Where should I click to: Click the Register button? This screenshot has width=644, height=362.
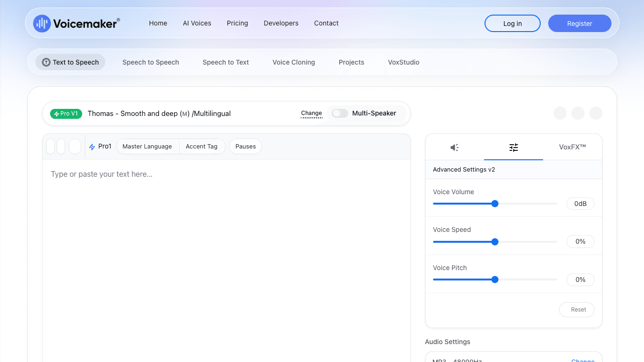580,24
